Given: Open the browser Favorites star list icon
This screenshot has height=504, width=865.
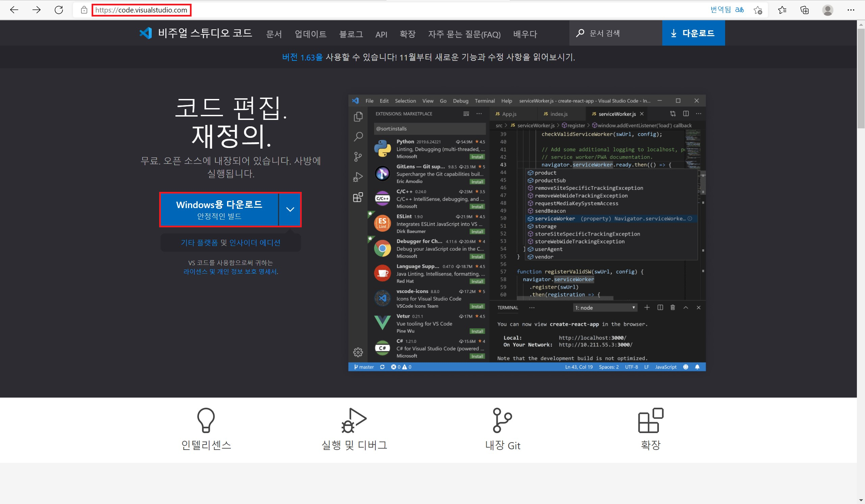Looking at the screenshot, I should pyautogui.click(x=782, y=10).
